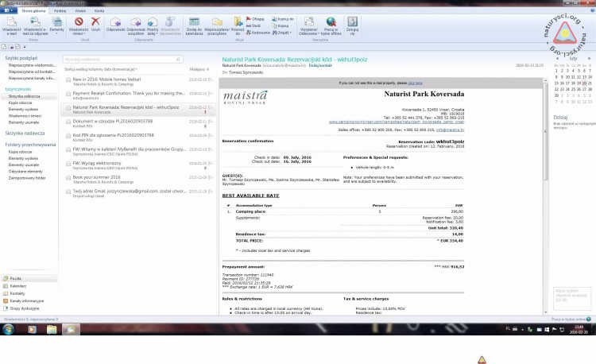Select 'Payment Receipt Confirmation' email
This screenshot has width=596, height=364.
(x=139, y=95)
